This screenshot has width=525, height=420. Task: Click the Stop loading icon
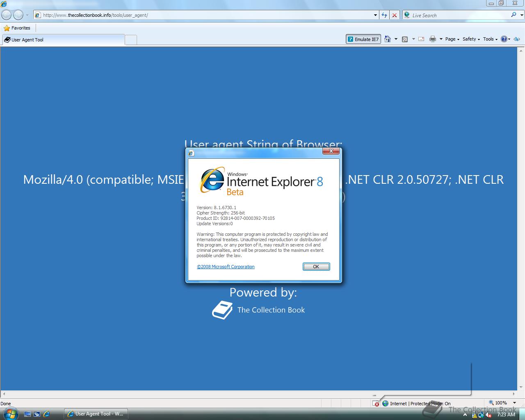394,15
